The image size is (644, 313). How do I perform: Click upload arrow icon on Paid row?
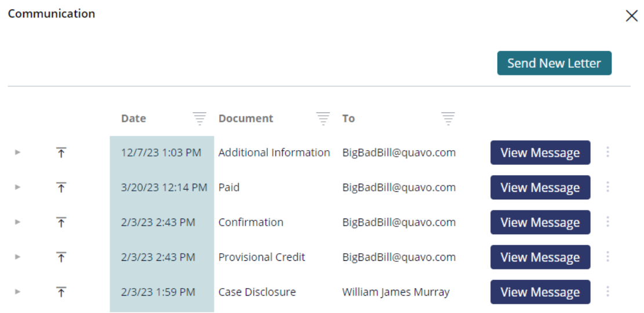61,188
